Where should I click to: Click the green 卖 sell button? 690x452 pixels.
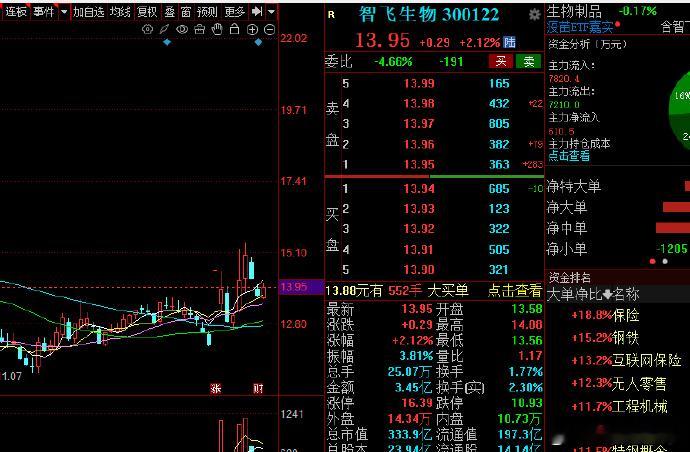[x=529, y=62]
